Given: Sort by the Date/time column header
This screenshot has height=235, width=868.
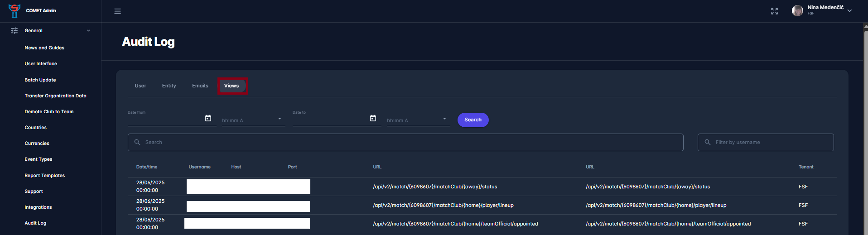Looking at the screenshot, I should coord(147,167).
